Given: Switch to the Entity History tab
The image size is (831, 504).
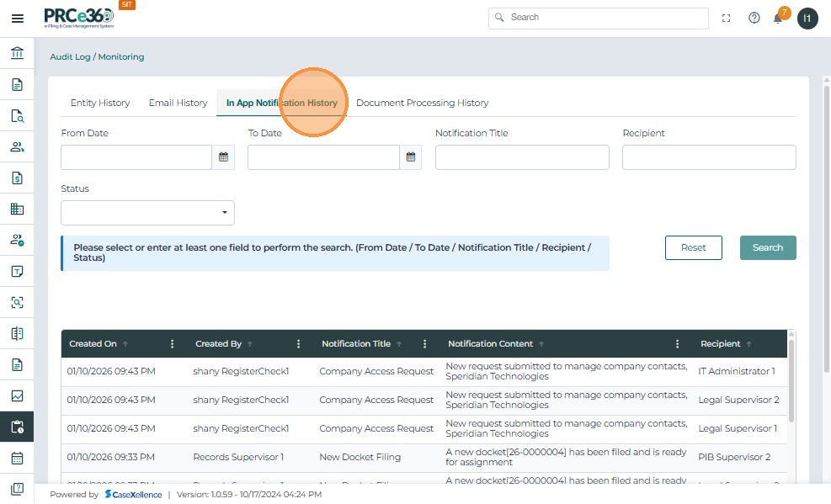Looking at the screenshot, I should coord(100,103).
